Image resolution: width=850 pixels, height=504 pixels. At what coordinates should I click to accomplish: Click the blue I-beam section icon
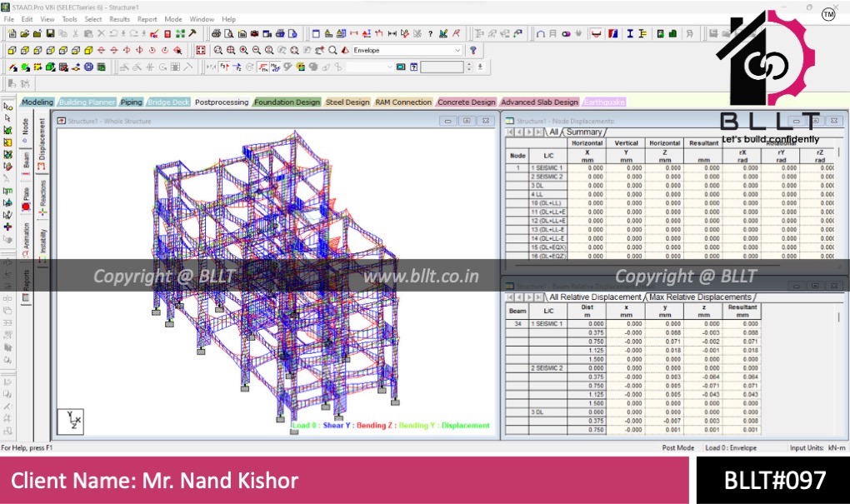[x=630, y=33]
